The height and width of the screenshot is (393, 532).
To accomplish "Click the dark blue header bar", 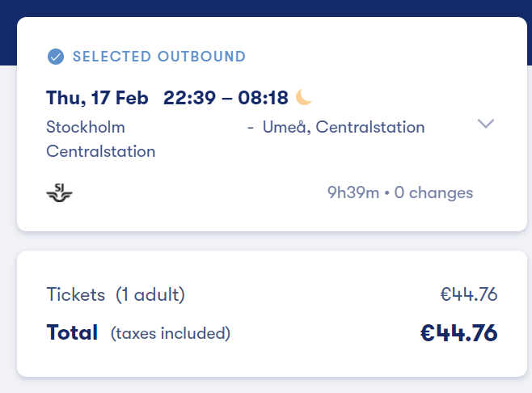I will pyautogui.click(x=266, y=6).
